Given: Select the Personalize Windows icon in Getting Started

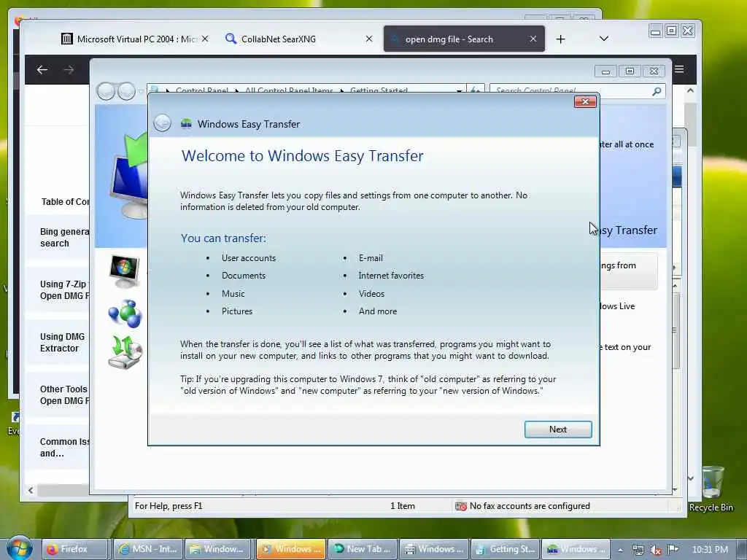Looking at the screenshot, I should point(125,271).
